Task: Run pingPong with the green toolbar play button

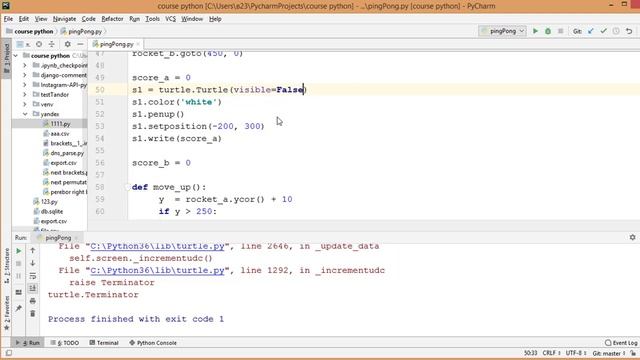Action: pyautogui.click(x=535, y=31)
